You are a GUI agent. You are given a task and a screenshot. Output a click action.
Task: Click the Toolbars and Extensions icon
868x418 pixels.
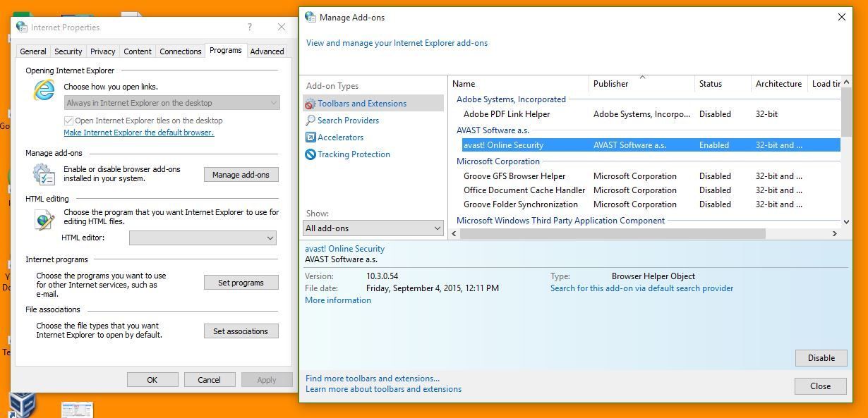pyautogui.click(x=311, y=104)
